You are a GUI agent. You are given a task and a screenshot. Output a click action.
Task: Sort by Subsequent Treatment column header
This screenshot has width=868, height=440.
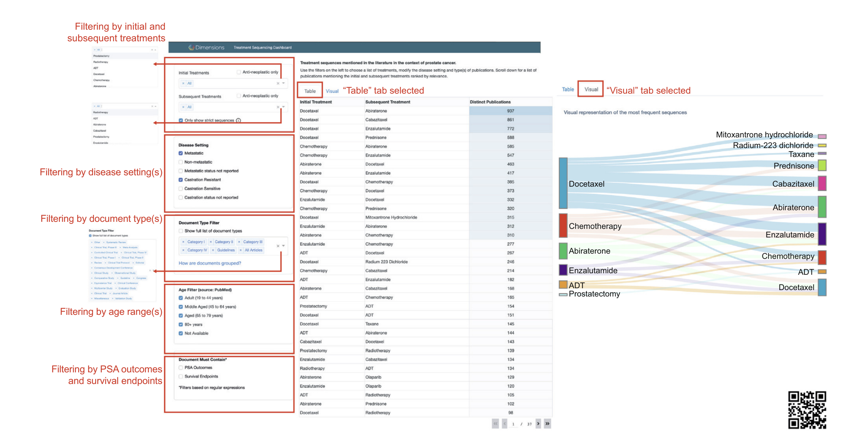click(x=388, y=102)
